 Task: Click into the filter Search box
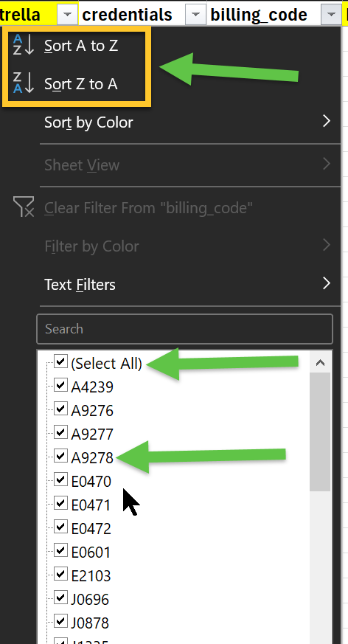coord(184,329)
